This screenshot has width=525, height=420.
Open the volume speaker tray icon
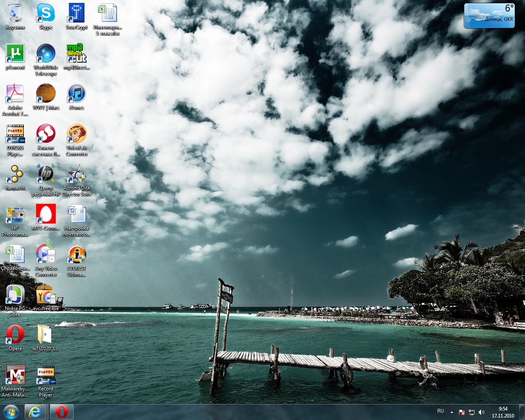point(482,412)
